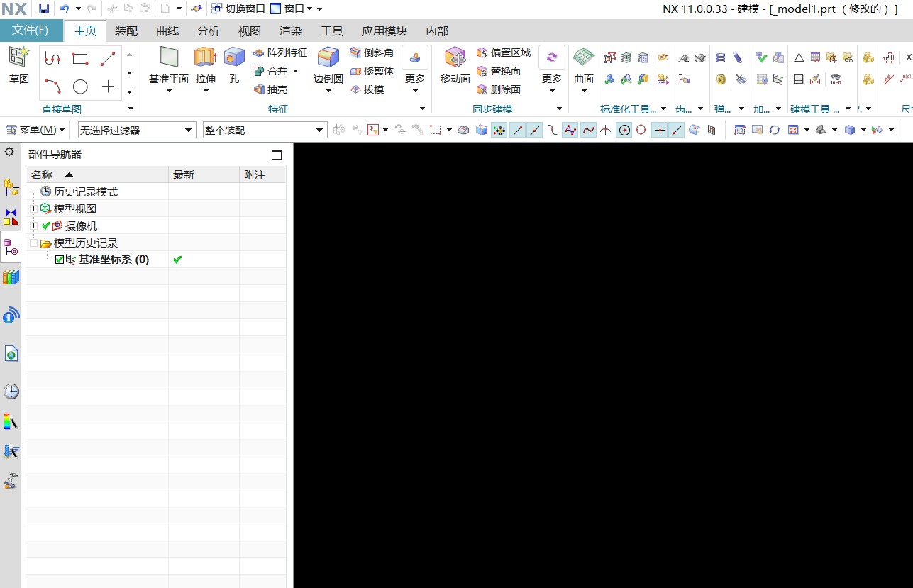Click the Fit view icon in selection bar
Image resolution: width=913 pixels, height=588 pixels.
(x=739, y=130)
